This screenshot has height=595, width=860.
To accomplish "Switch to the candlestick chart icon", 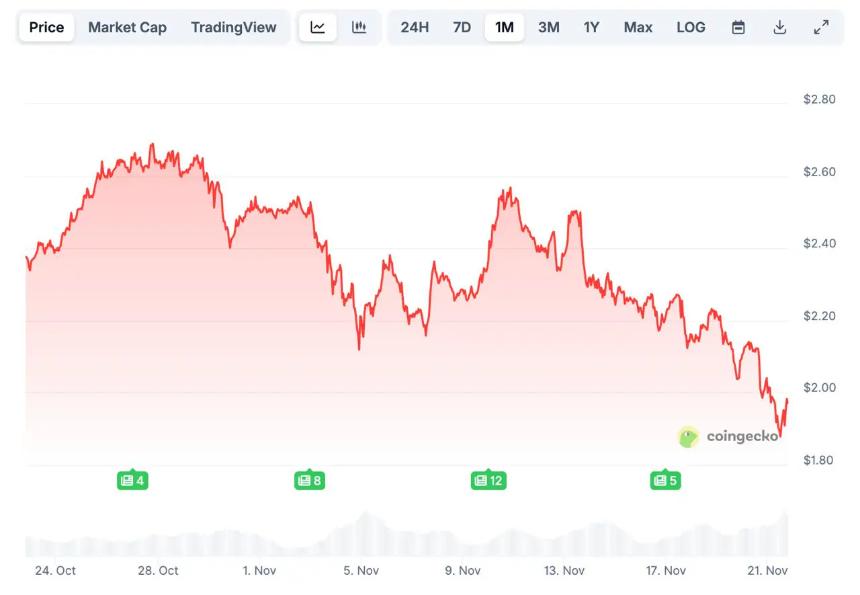I will tap(359, 27).
